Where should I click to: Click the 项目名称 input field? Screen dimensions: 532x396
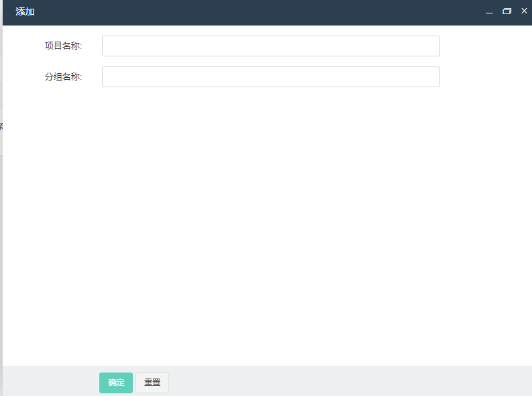(x=271, y=46)
